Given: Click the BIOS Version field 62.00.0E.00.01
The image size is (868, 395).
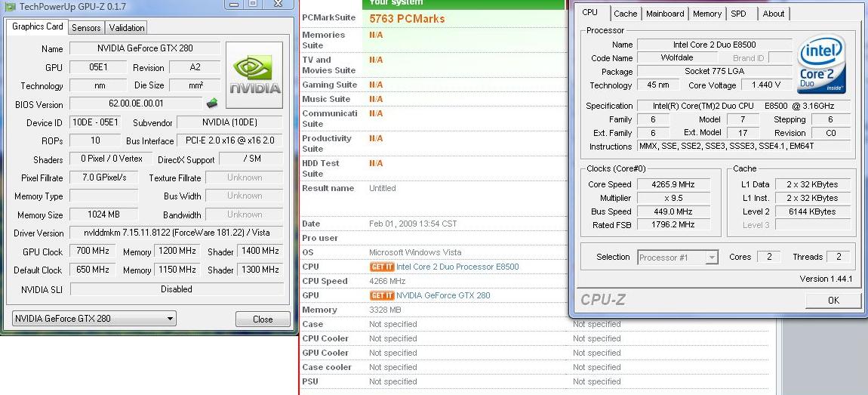Looking at the screenshot, I should point(136,103).
